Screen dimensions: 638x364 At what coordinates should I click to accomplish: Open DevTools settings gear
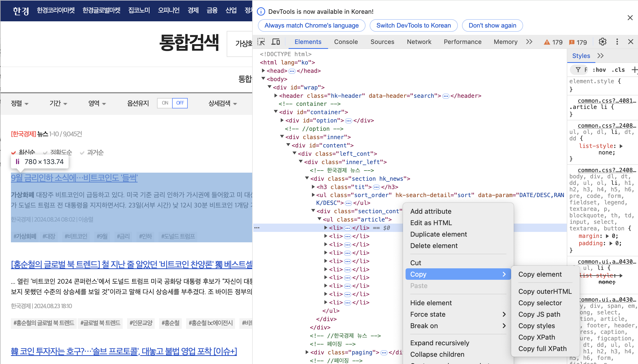[x=602, y=42]
